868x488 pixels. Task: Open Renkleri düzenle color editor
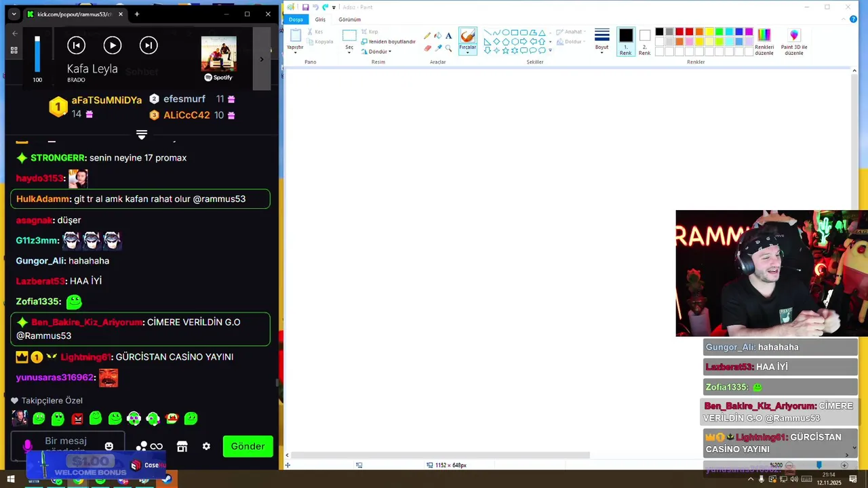click(x=764, y=42)
